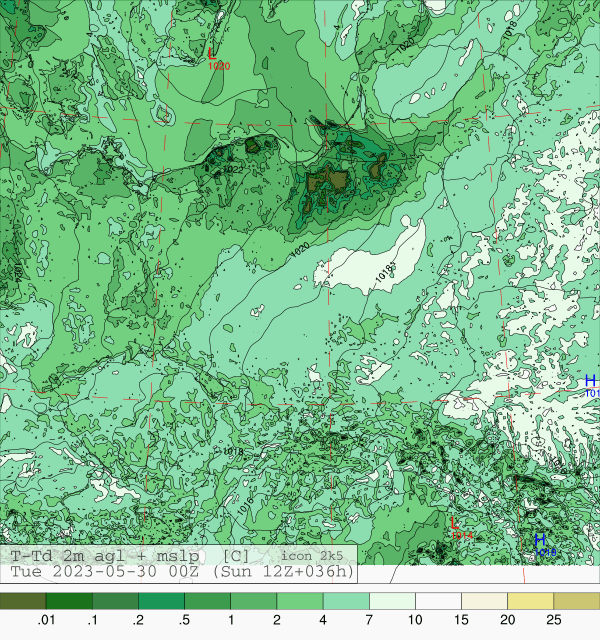The width and height of the screenshot is (600, 640).
Task: Click the rightmost khaki legend swatch after 25
Action: (575, 601)
